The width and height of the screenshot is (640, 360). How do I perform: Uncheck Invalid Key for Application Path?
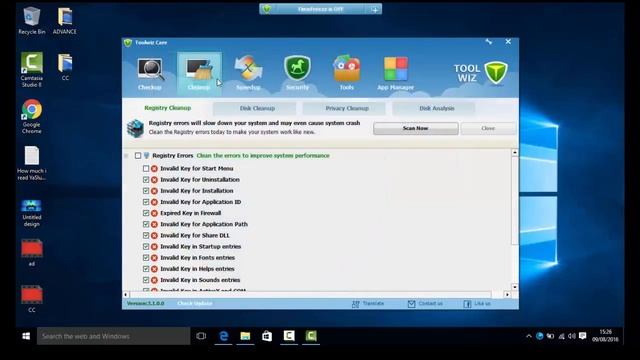[x=146, y=224]
